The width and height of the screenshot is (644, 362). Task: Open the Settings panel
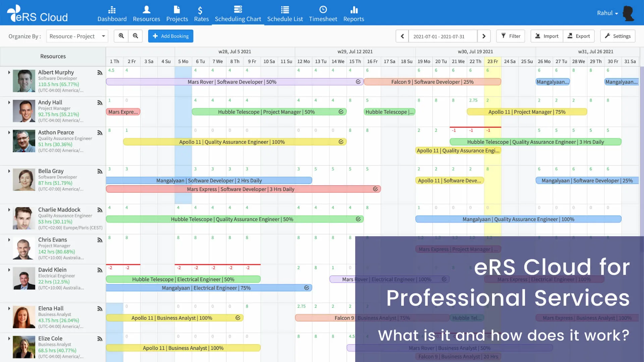point(617,36)
